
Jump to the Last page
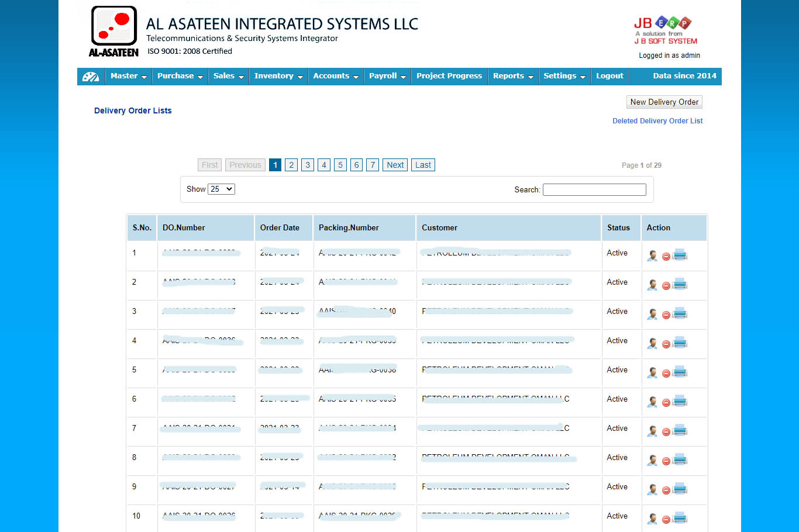click(x=423, y=165)
